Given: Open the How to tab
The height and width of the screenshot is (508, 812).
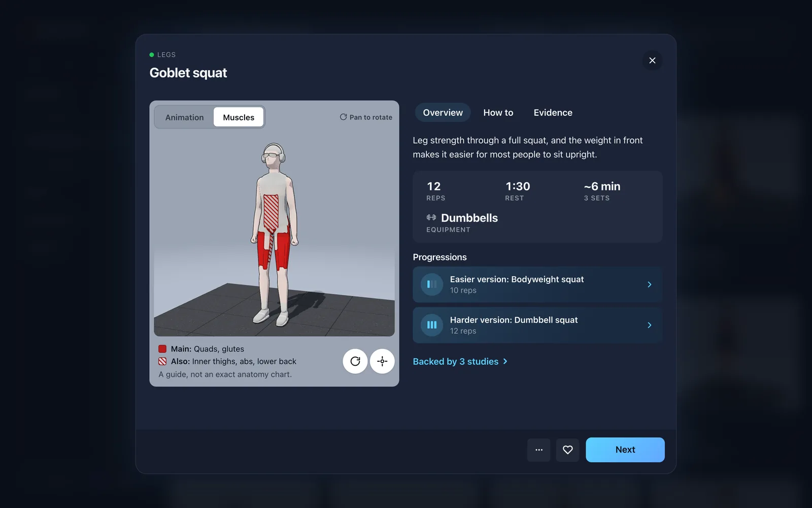Looking at the screenshot, I should pyautogui.click(x=498, y=113).
